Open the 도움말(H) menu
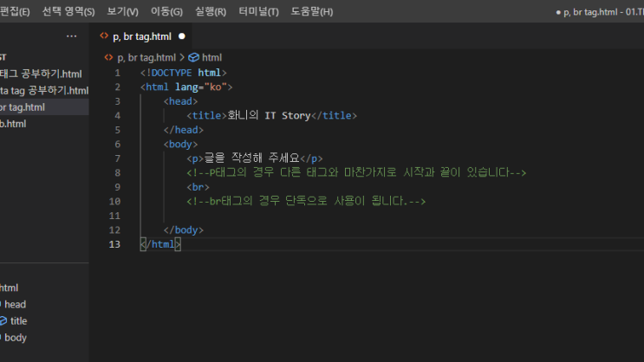The image size is (644, 362). click(312, 11)
